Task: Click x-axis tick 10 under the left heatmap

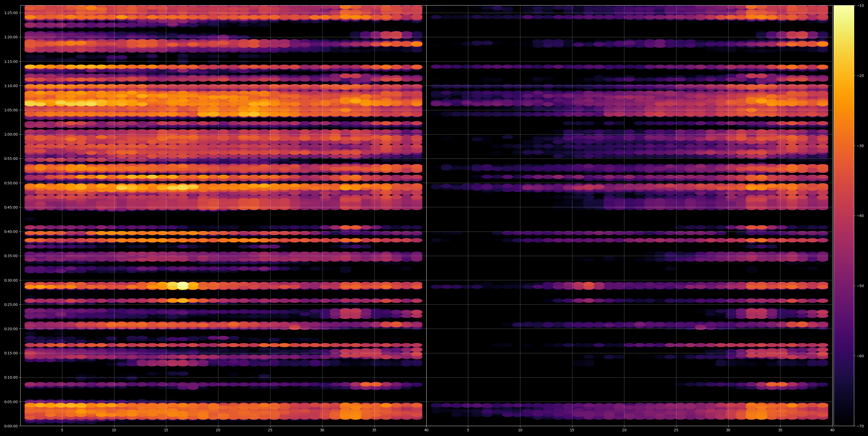Action: 114,430
